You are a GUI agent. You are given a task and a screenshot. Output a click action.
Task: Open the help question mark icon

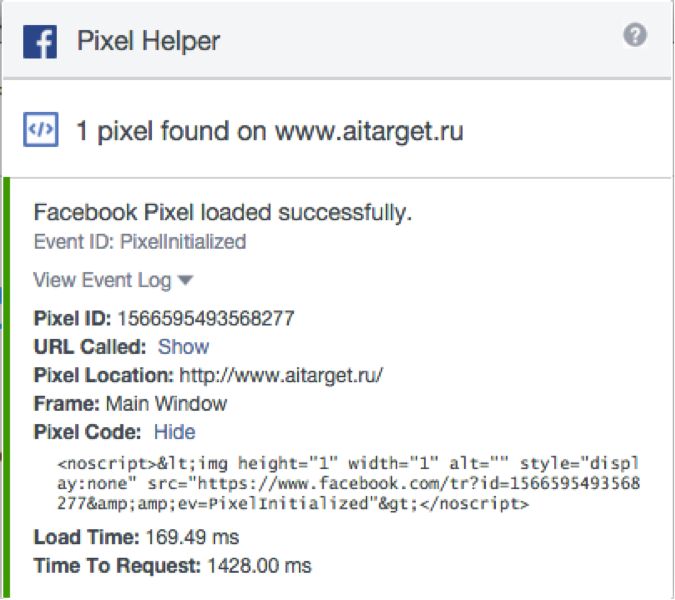635,35
